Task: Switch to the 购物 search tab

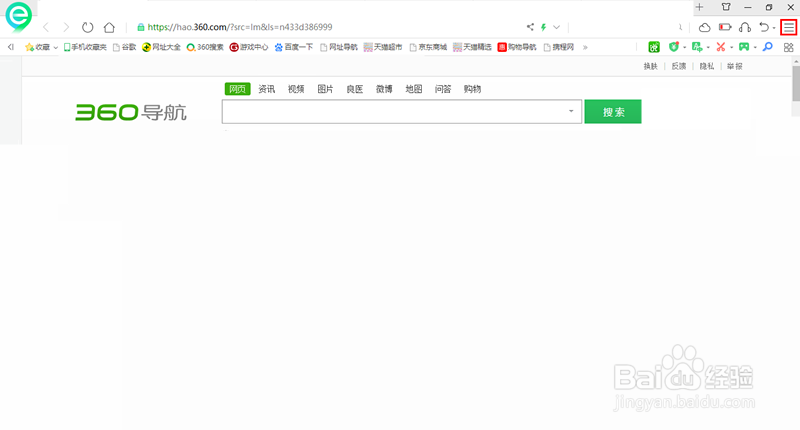Action: click(472, 89)
